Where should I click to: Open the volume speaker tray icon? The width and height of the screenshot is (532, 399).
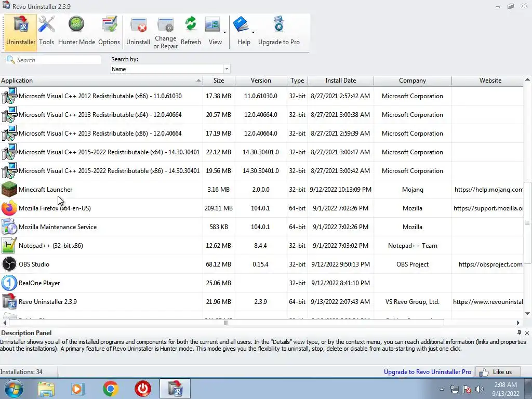pyautogui.click(x=480, y=389)
